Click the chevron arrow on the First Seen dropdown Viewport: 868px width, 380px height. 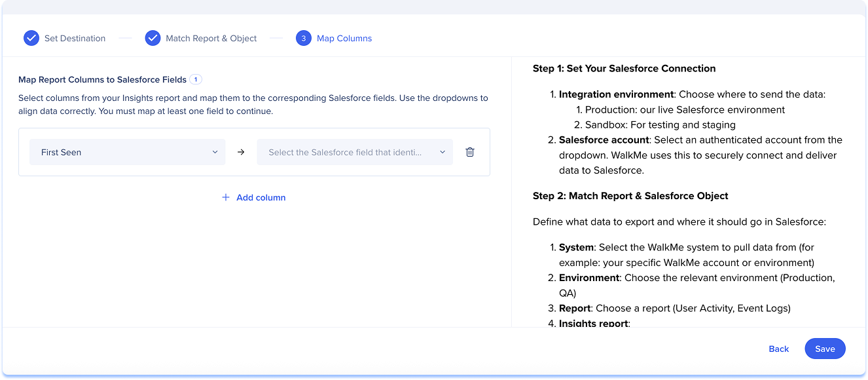(x=215, y=152)
